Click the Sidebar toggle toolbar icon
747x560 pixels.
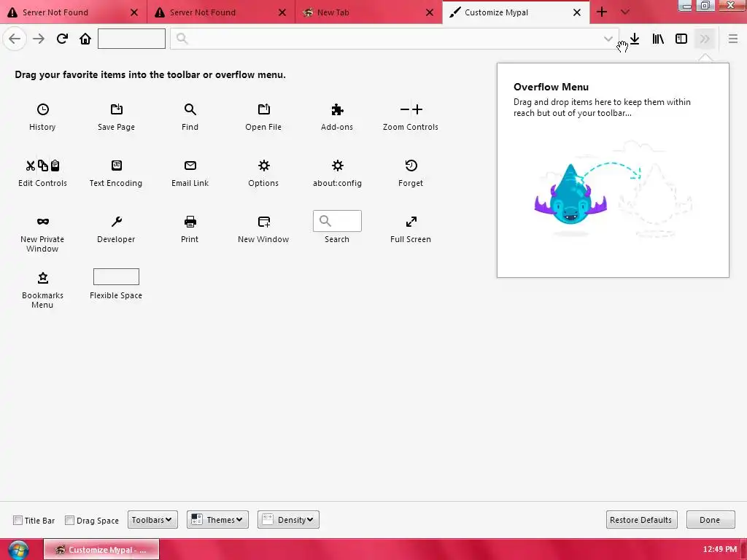[x=681, y=39]
